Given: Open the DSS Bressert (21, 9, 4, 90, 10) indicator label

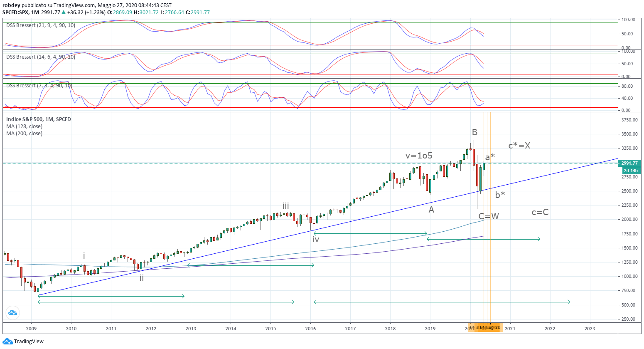Looking at the screenshot, I should (41, 25).
